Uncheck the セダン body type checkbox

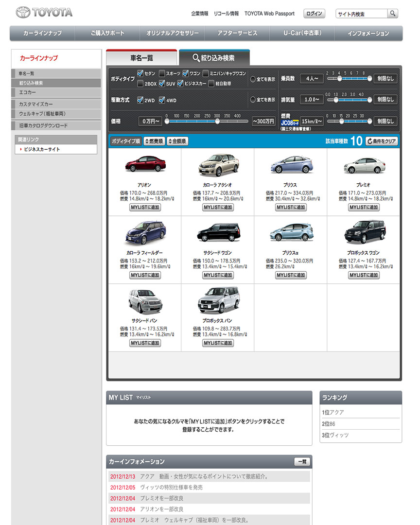[140, 73]
